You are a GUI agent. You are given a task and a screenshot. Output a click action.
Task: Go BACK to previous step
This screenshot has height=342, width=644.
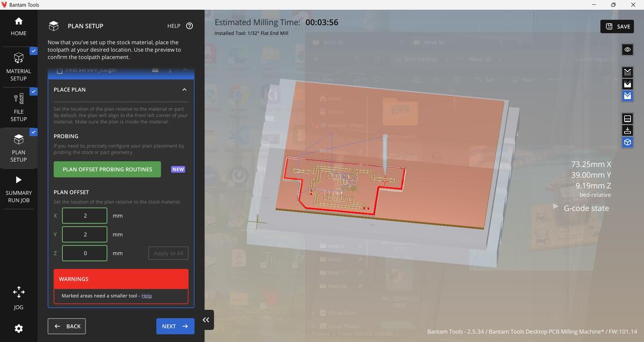coord(67,326)
